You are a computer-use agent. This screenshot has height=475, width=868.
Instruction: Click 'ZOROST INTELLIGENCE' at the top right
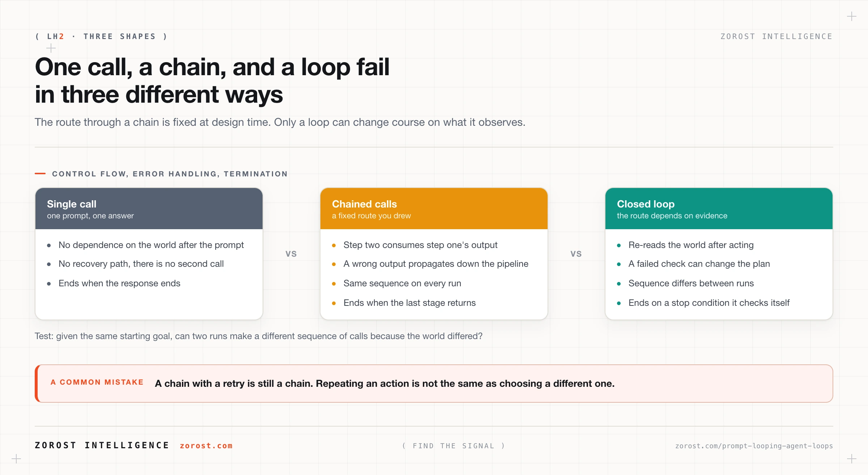click(776, 37)
